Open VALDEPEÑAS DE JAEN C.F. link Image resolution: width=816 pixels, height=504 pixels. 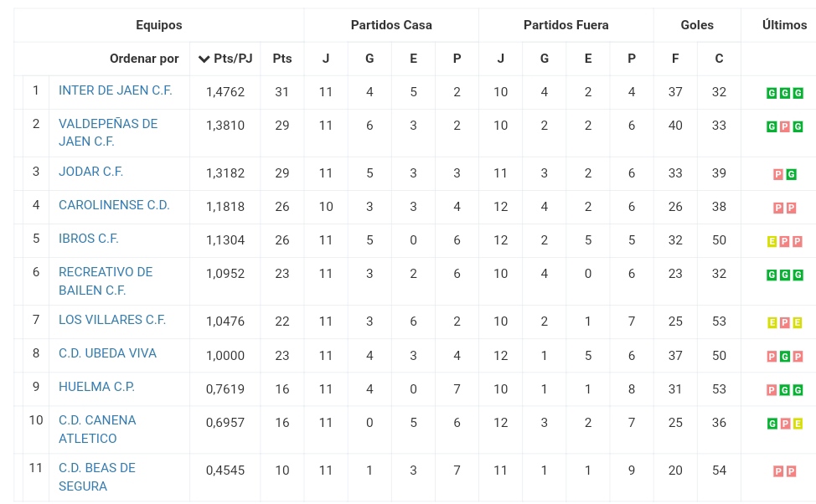[108, 132]
